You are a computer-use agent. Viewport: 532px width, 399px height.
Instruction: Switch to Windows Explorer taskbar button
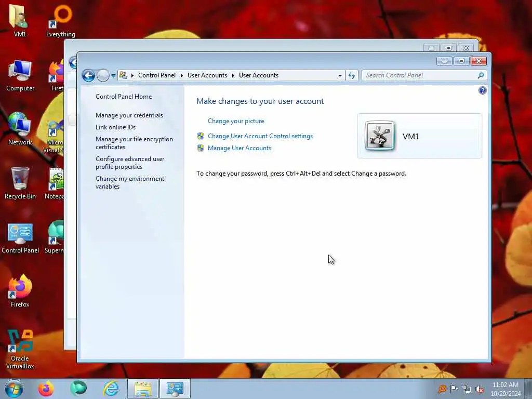click(143, 389)
